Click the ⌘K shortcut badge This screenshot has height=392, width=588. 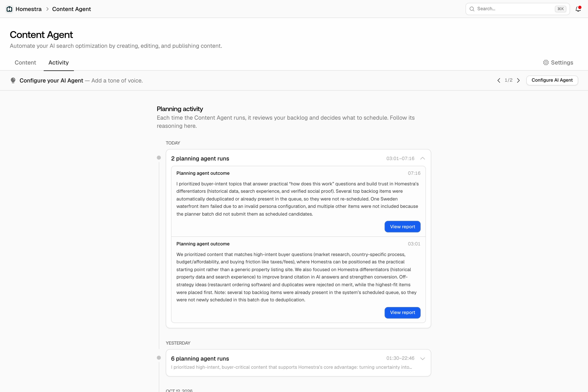(560, 9)
